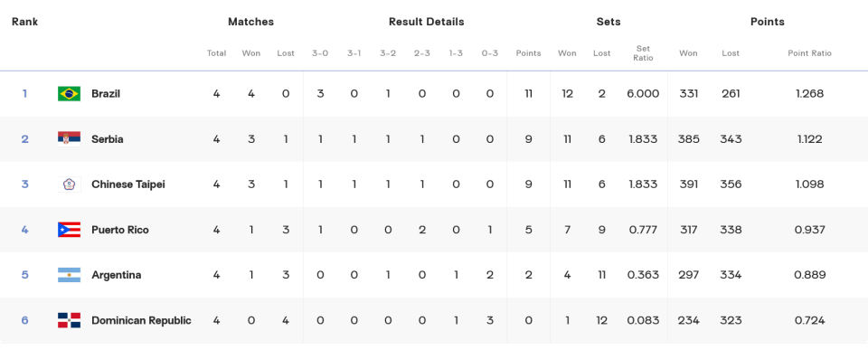Click the Result Details group header
Image resolution: width=868 pixels, height=350 pixels.
[426, 22]
